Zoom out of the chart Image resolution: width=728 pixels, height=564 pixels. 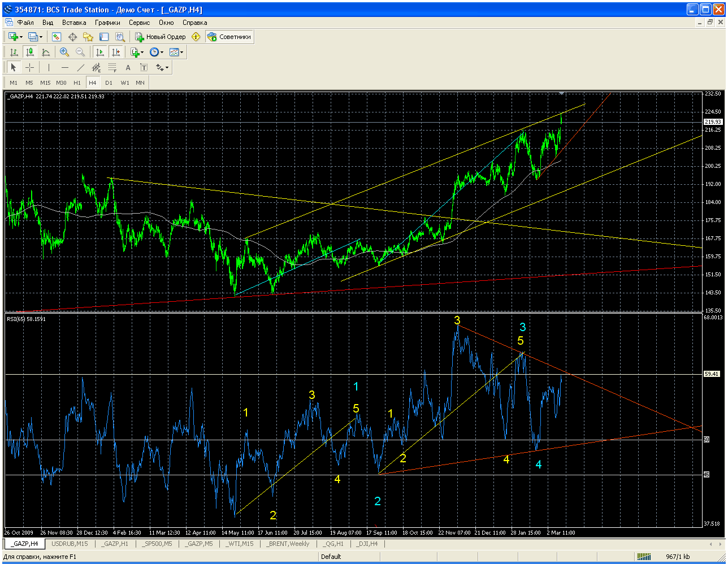tap(80, 52)
